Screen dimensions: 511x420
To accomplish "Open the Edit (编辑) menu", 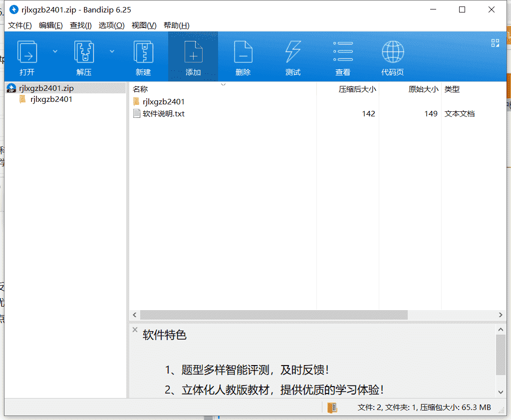I will [50, 25].
